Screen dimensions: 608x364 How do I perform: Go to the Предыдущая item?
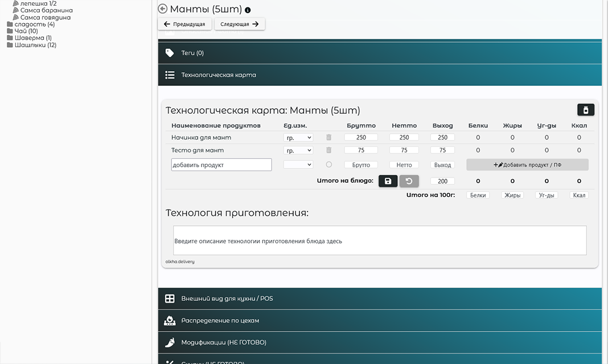click(184, 24)
